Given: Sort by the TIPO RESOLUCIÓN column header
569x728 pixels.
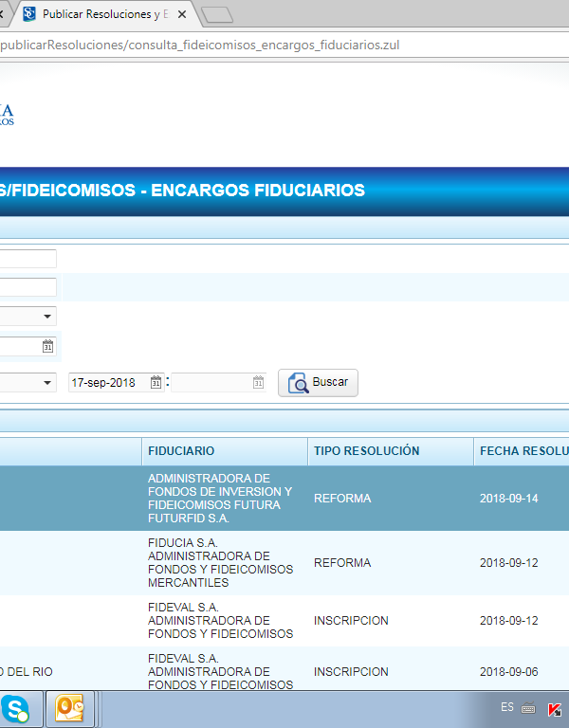Looking at the screenshot, I should pos(366,451).
